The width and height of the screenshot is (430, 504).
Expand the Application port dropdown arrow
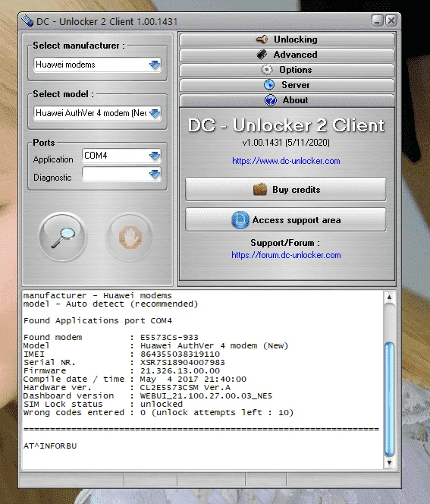coord(155,156)
